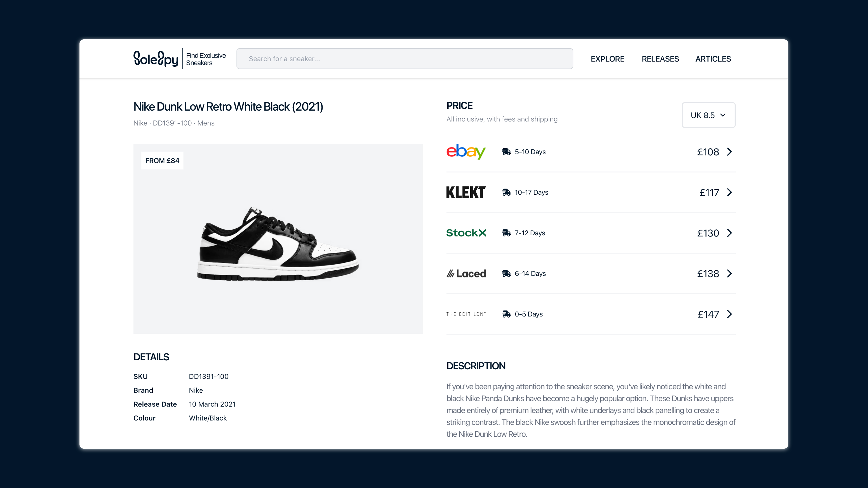Open The Edit LDN offer chevron arrow
Screen dimensions: 868x488
point(729,314)
